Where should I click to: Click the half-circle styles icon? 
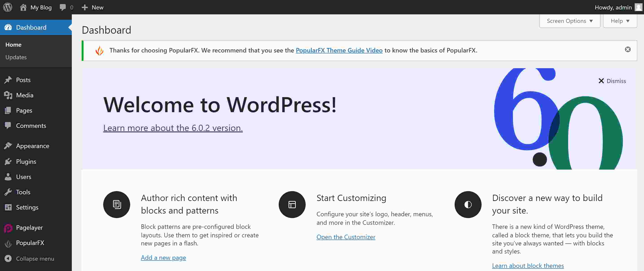(468, 205)
